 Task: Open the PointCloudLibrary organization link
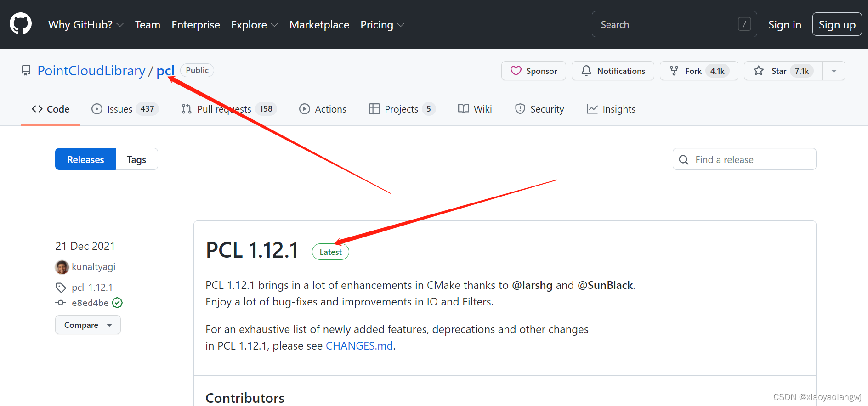pyautogui.click(x=91, y=70)
